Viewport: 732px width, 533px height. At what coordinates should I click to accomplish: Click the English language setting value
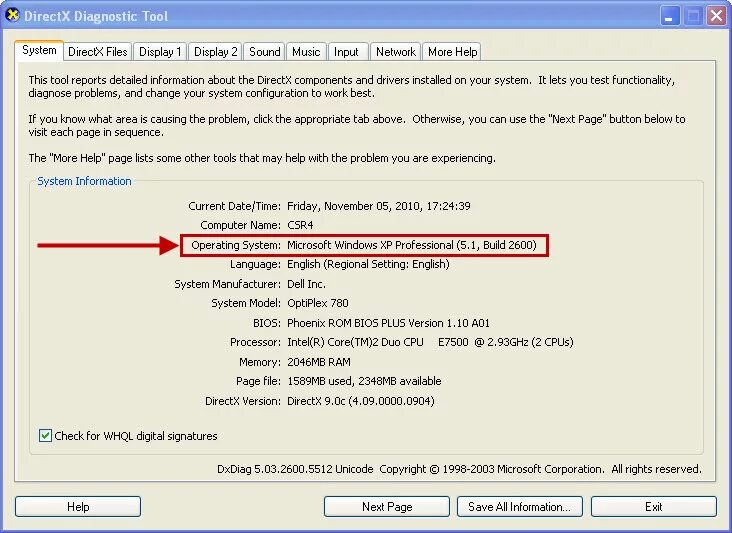[368, 265]
